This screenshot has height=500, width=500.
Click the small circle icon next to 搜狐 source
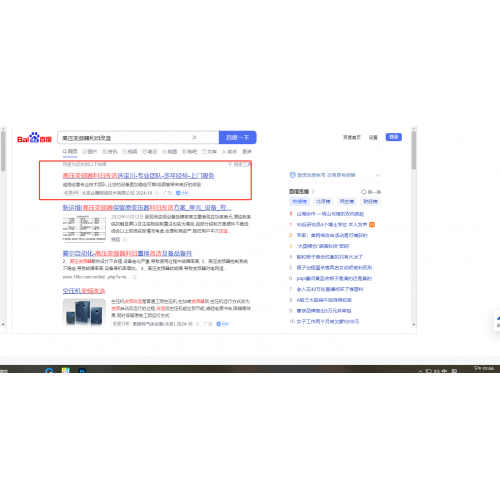coord(125,240)
